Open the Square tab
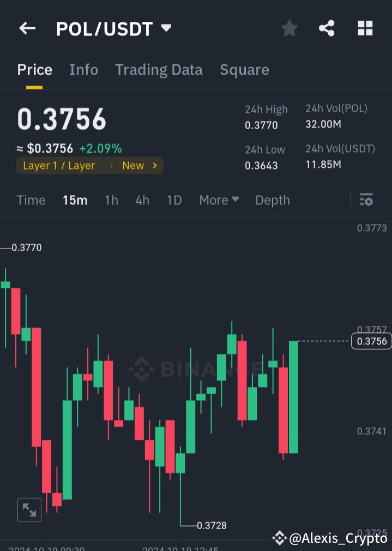 (x=244, y=70)
